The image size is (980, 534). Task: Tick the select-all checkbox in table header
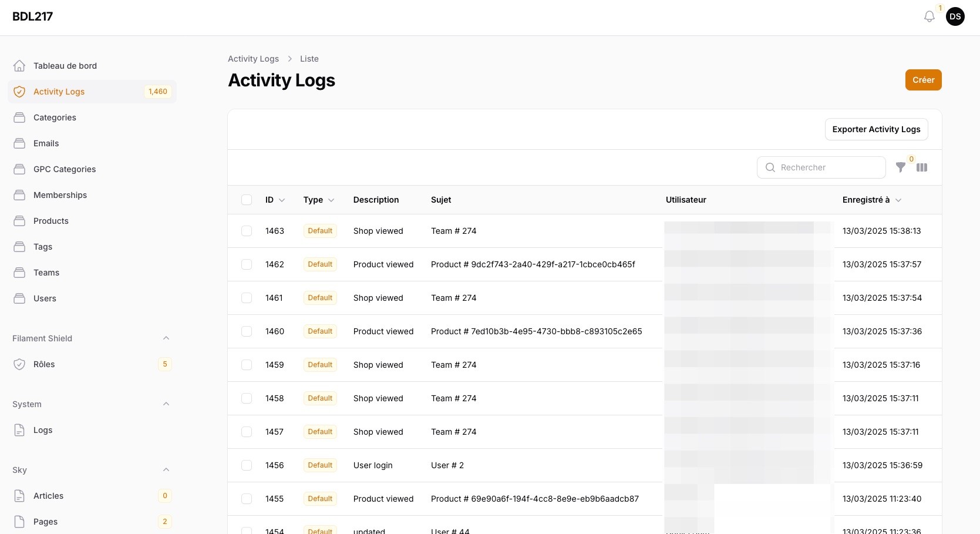click(247, 200)
